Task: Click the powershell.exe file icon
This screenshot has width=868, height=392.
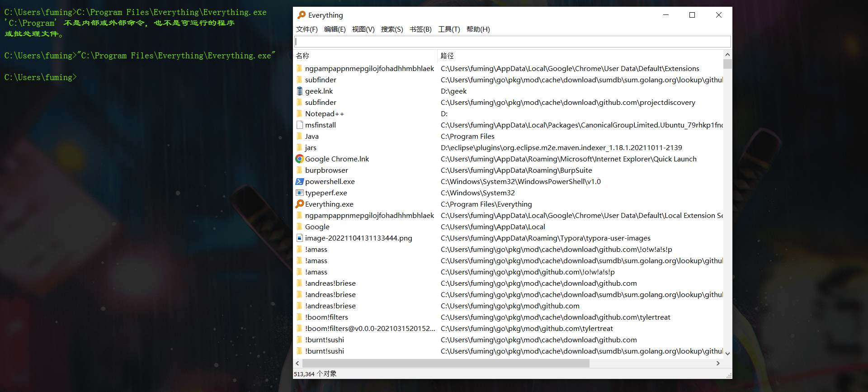Action: coord(299,181)
